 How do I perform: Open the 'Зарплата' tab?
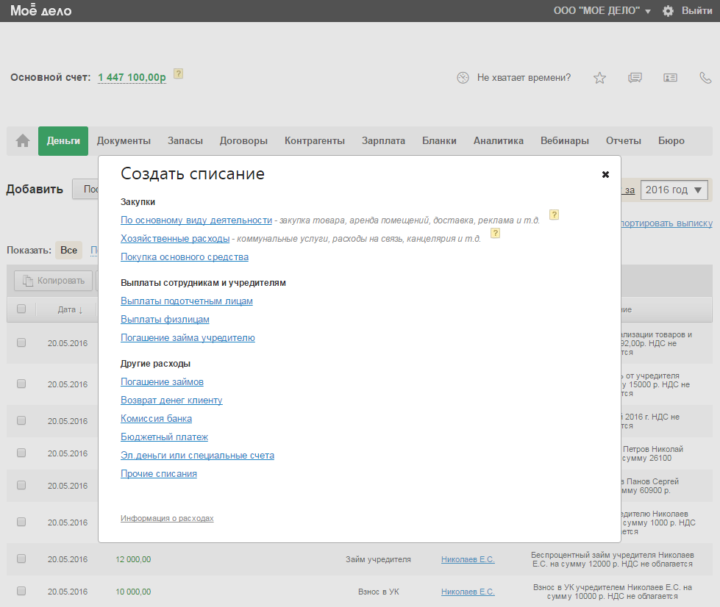click(383, 141)
